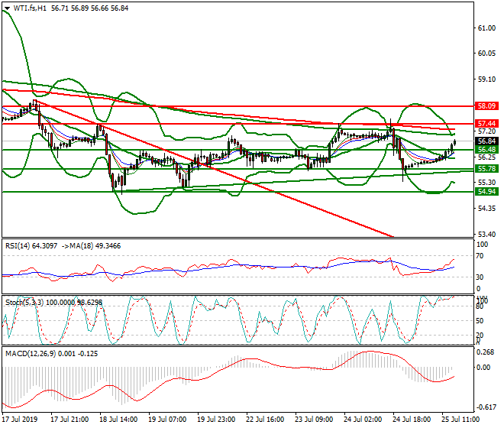Click the 24 Jul 18:00 time label

point(412,420)
